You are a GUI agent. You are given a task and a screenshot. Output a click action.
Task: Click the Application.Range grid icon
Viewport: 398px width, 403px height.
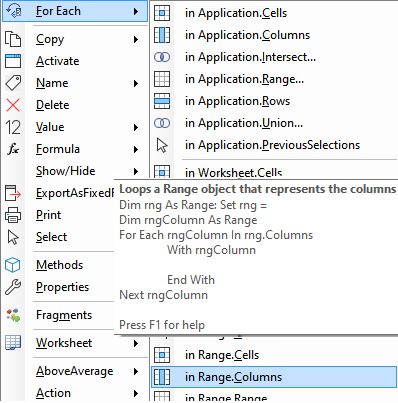pos(162,79)
